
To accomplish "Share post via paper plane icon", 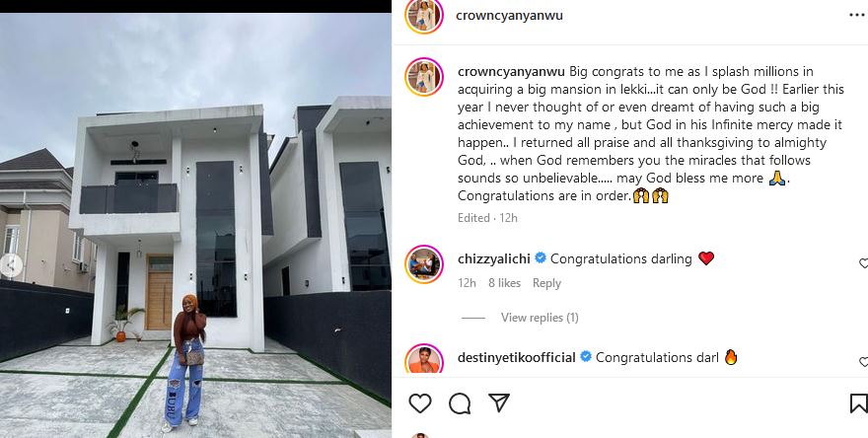I will tap(499, 402).
